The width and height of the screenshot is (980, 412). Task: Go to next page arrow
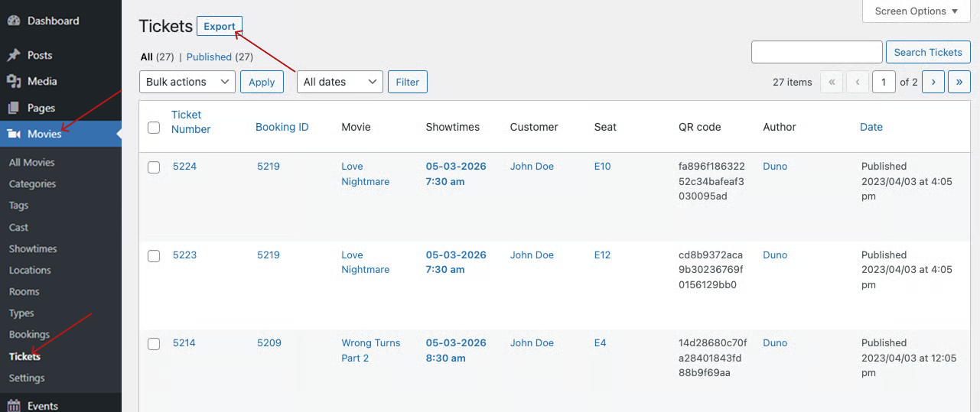click(933, 82)
